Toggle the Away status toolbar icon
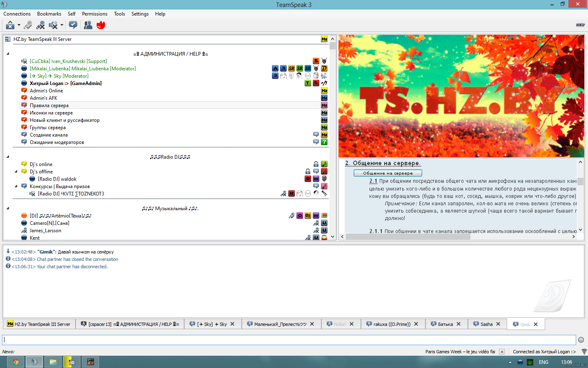588x368 pixels. (10, 25)
